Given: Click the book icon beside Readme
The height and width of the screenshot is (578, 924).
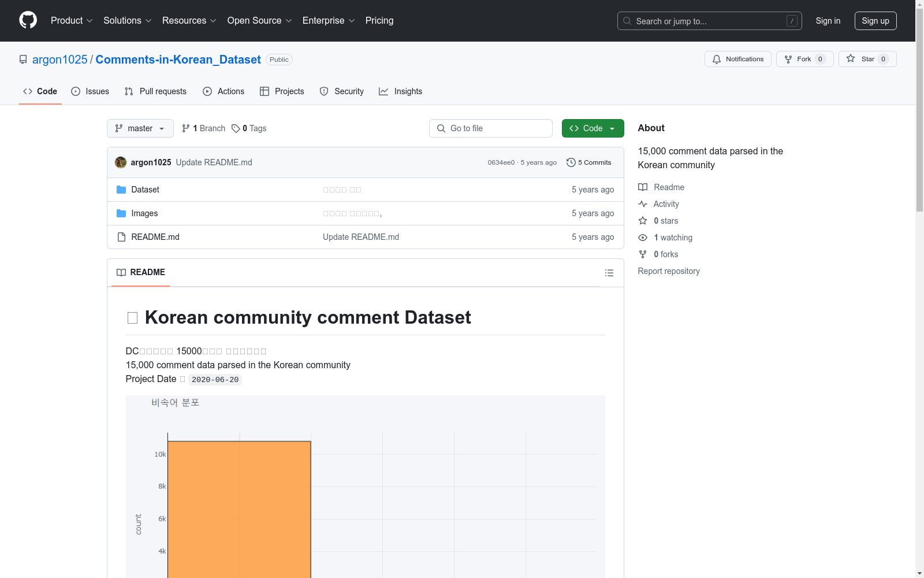Looking at the screenshot, I should (x=643, y=187).
